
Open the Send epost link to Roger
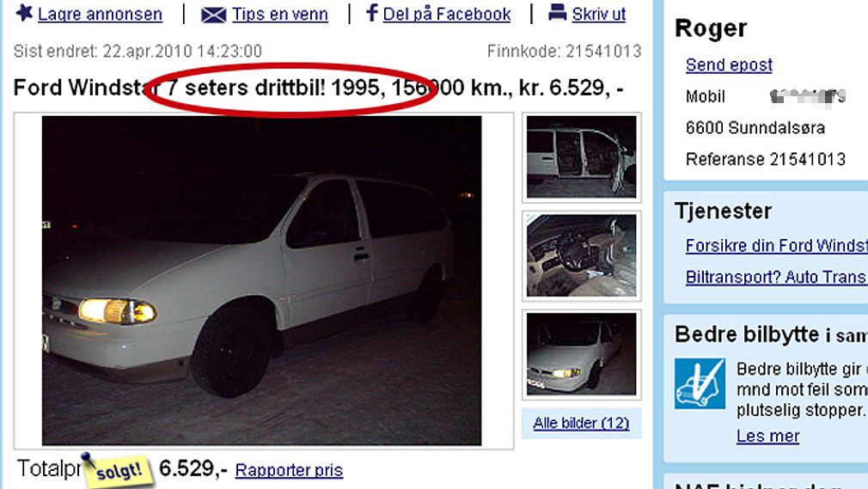click(x=729, y=64)
